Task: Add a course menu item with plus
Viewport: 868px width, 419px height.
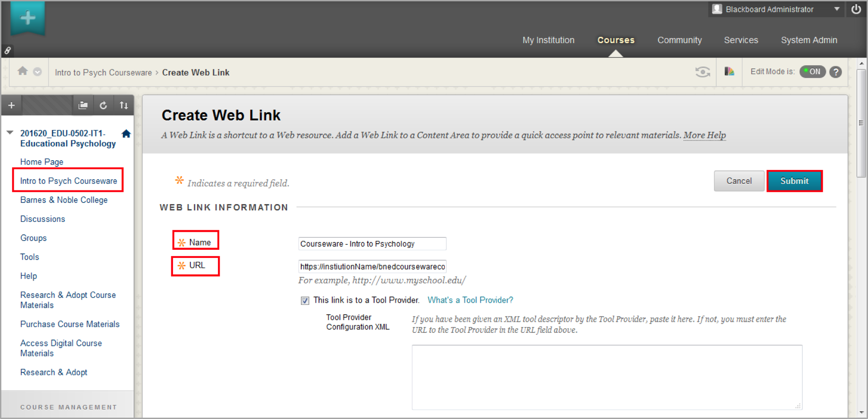Action: tap(12, 105)
